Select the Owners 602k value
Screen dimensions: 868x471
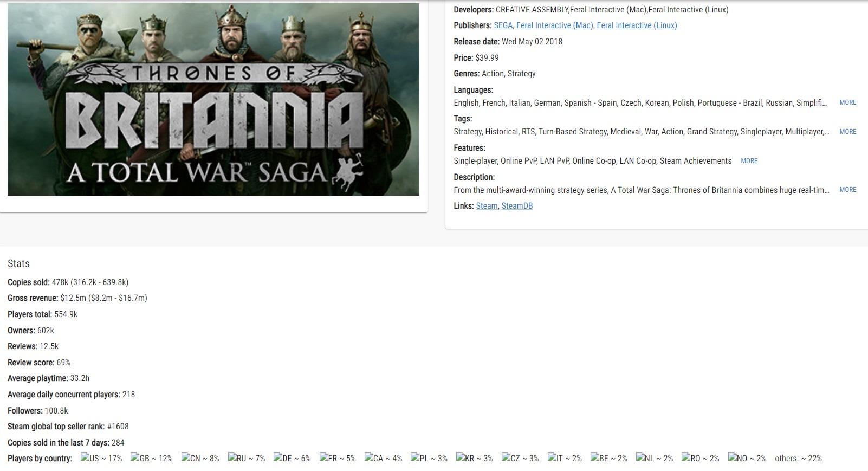46,331
